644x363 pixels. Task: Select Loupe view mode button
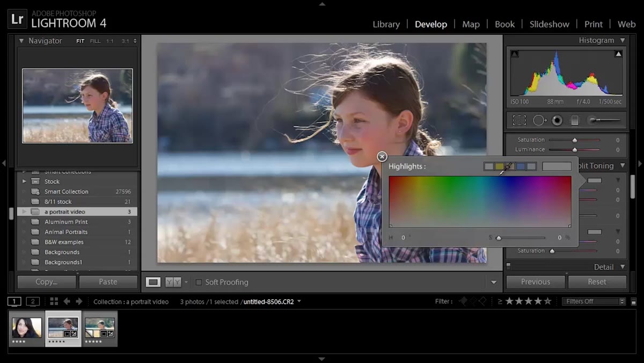point(153,282)
